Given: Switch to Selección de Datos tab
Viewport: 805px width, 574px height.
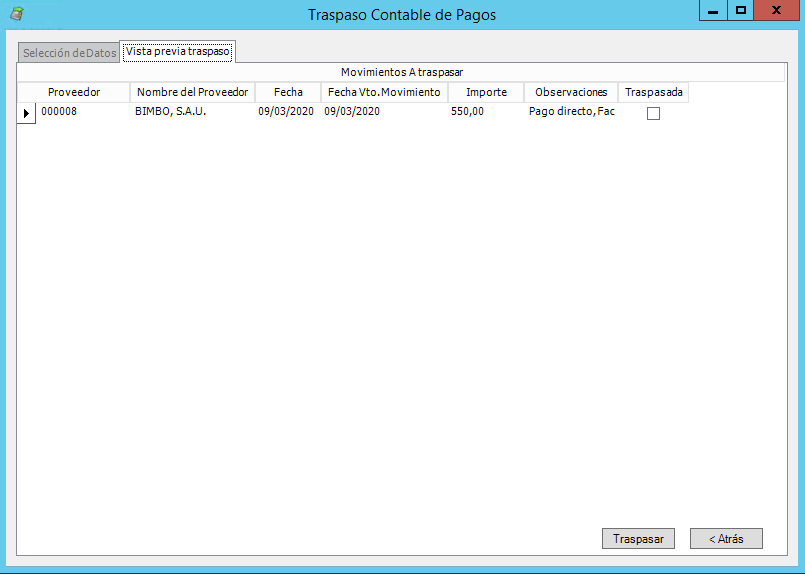Looking at the screenshot, I should pyautogui.click(x=69, y=53).
